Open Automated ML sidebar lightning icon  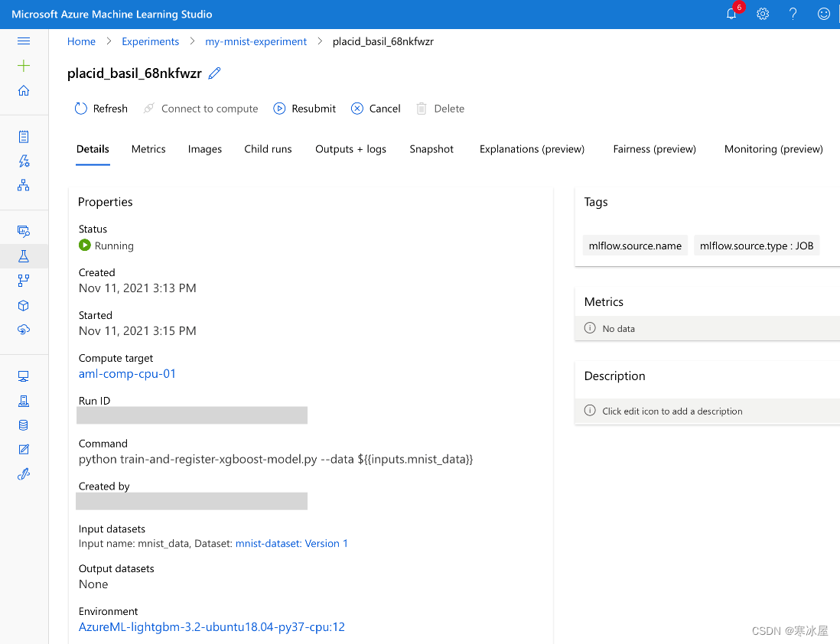(24, 161)
